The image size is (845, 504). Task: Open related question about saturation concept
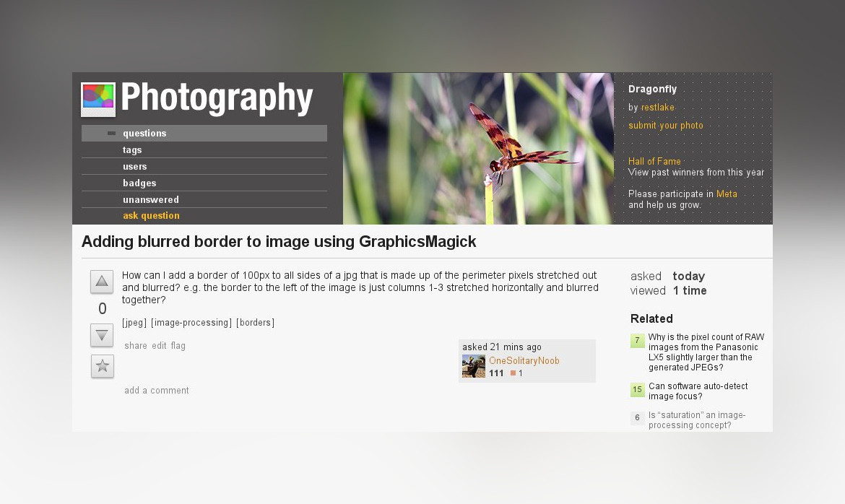(x=697, y=420)
